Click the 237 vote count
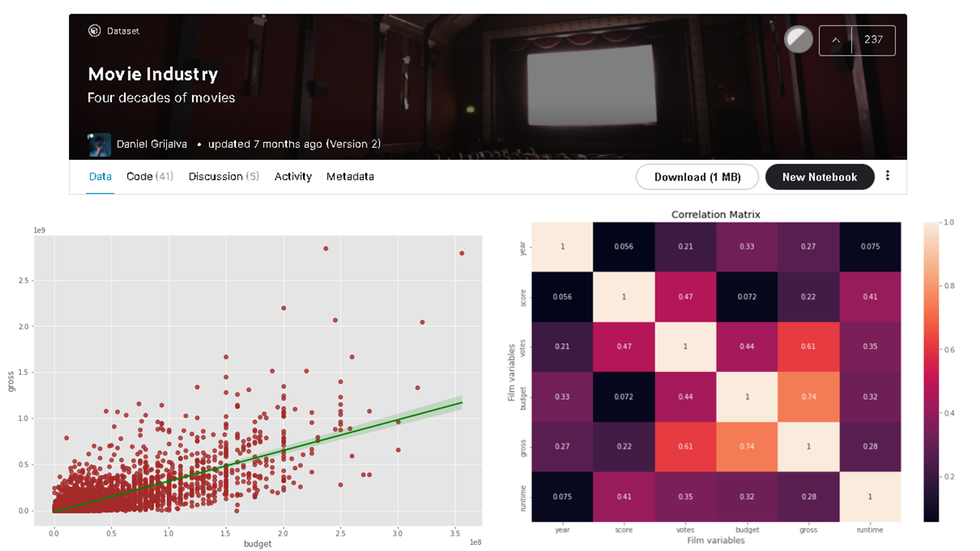 [874, 40]
